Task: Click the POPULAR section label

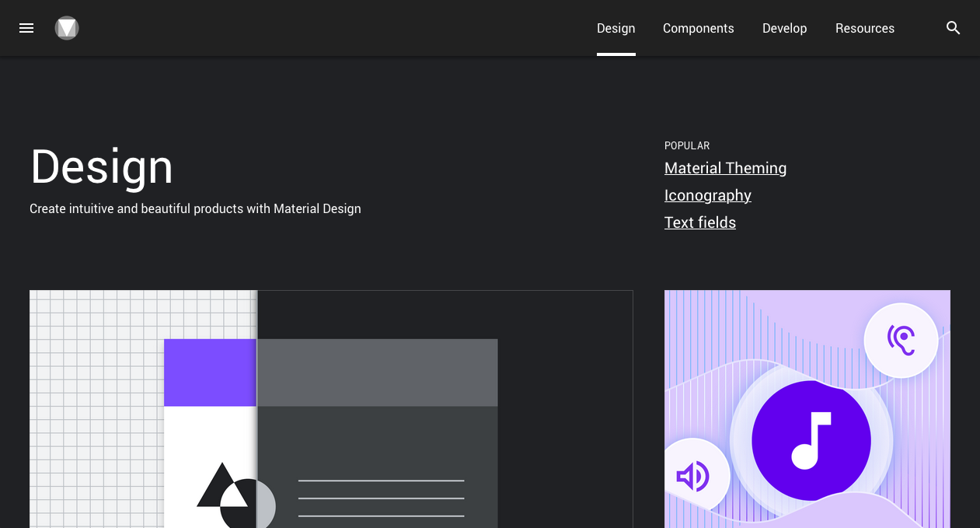Action: tap(687, 145)
